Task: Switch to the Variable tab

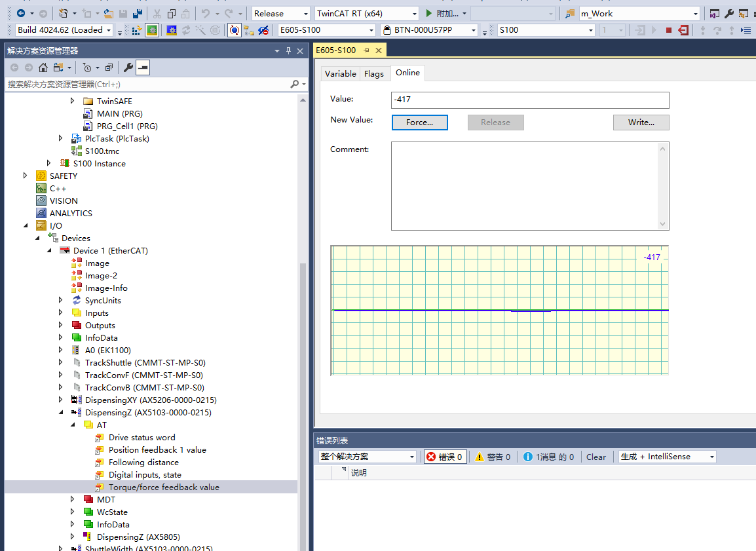Action: coord(341,74)
